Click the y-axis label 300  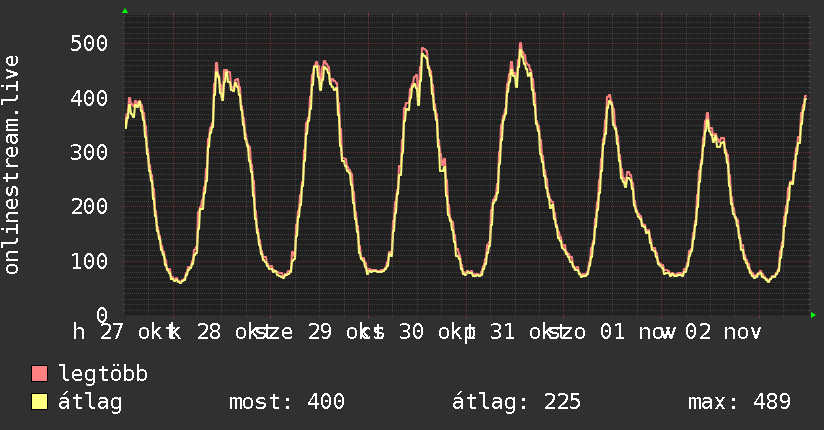89,152
